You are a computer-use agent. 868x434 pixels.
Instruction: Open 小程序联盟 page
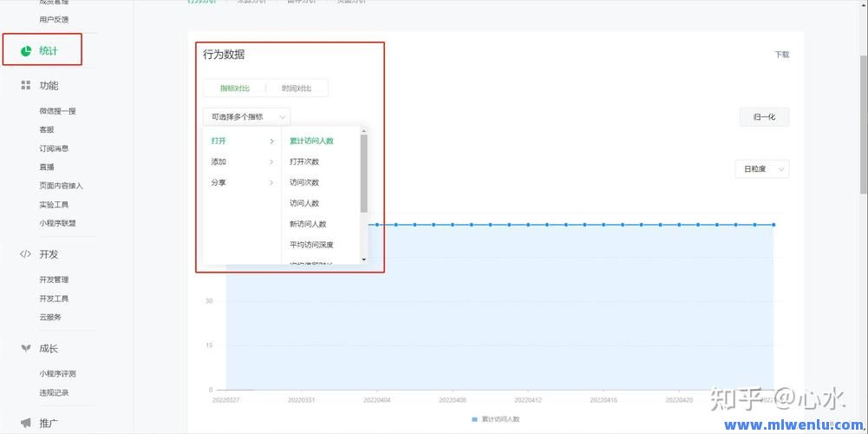tap(57, 223)
